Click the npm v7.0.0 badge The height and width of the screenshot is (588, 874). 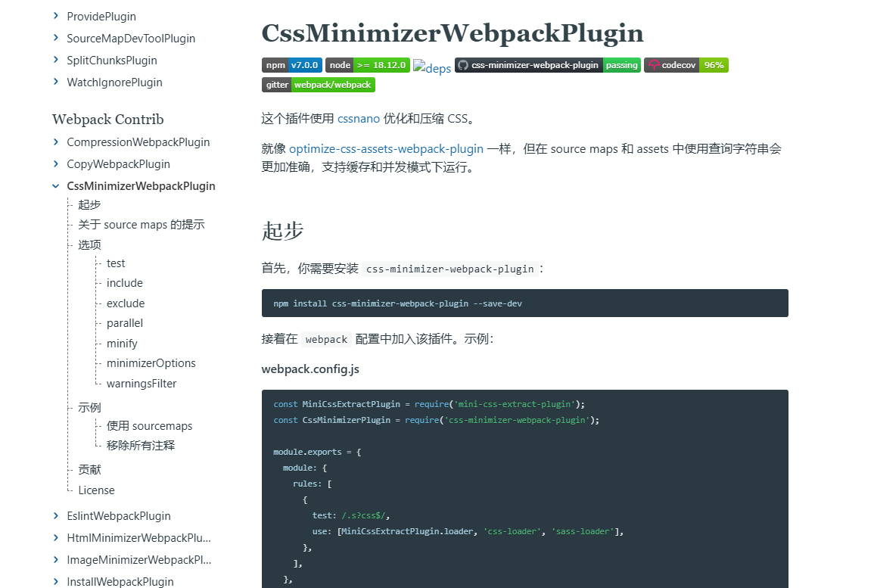[x=291, y=65]
